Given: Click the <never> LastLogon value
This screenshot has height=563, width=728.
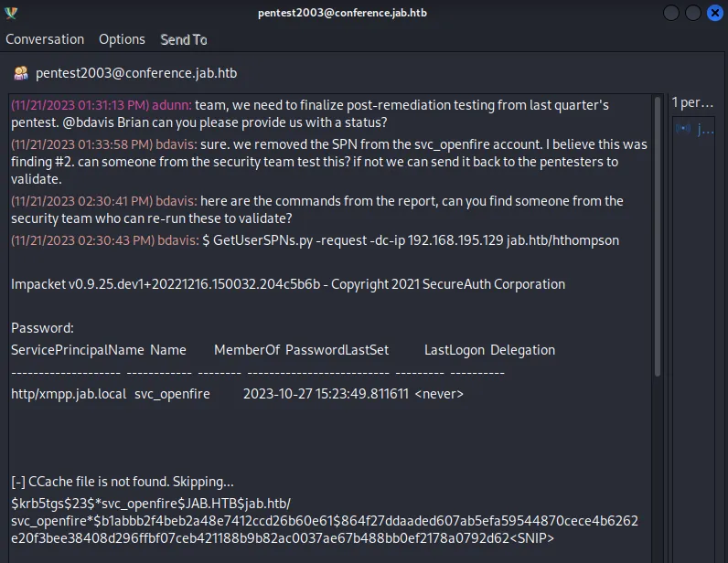Looking at the screenshot, I should click(439, 394).
